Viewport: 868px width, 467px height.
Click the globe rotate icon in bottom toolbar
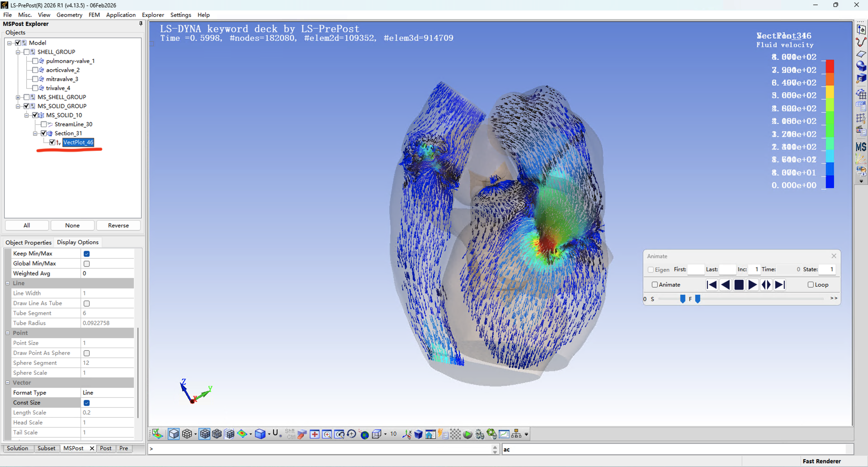tap(364, 434)
